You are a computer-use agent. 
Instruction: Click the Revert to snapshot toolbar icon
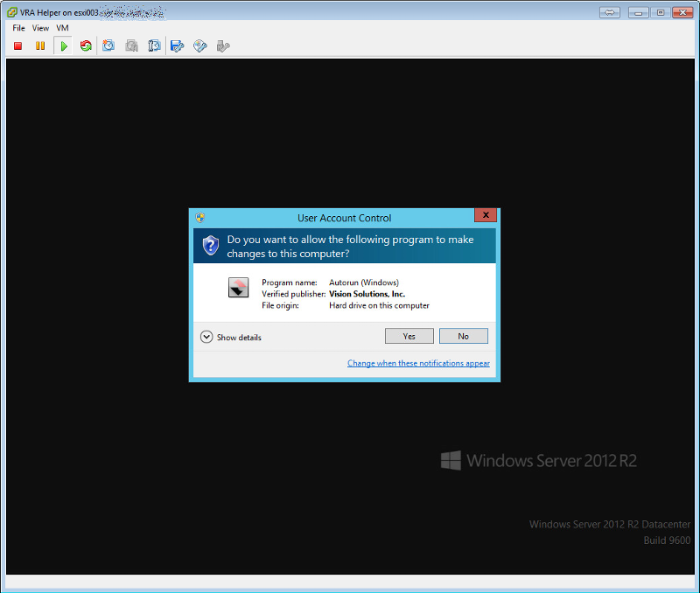click(132, 46)
